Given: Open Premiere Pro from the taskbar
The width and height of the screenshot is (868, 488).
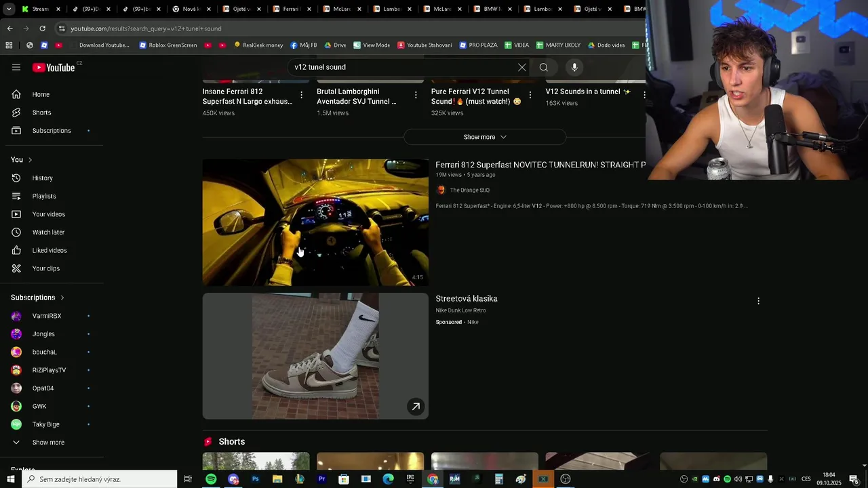Looking at the screenshot, I should click(321, 479).
